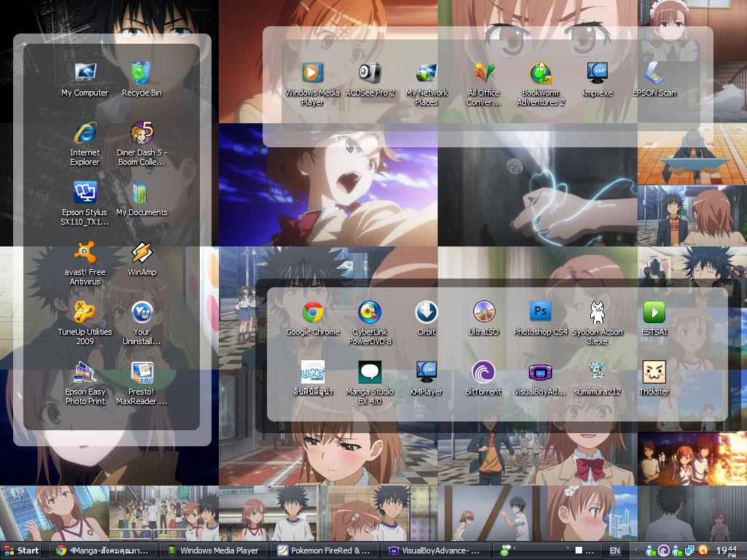Viewport: 747px width, 560px height.
Task: Click the orange avast tray icon
Action: click(x=703, y=551)
